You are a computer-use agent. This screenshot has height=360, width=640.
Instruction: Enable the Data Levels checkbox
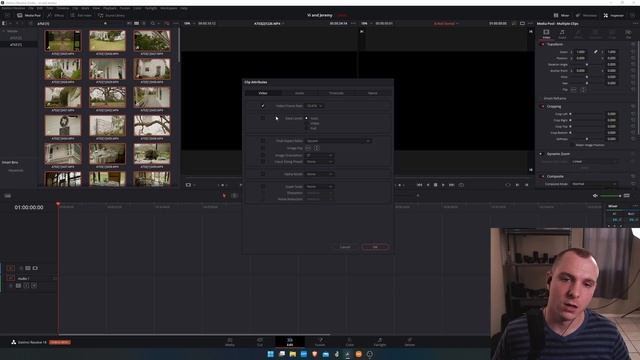263,118
